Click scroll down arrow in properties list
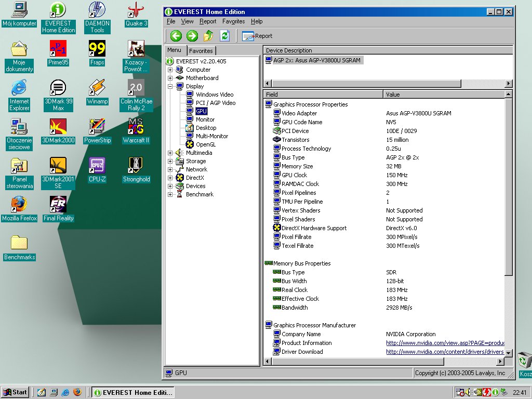 point(508,353)
